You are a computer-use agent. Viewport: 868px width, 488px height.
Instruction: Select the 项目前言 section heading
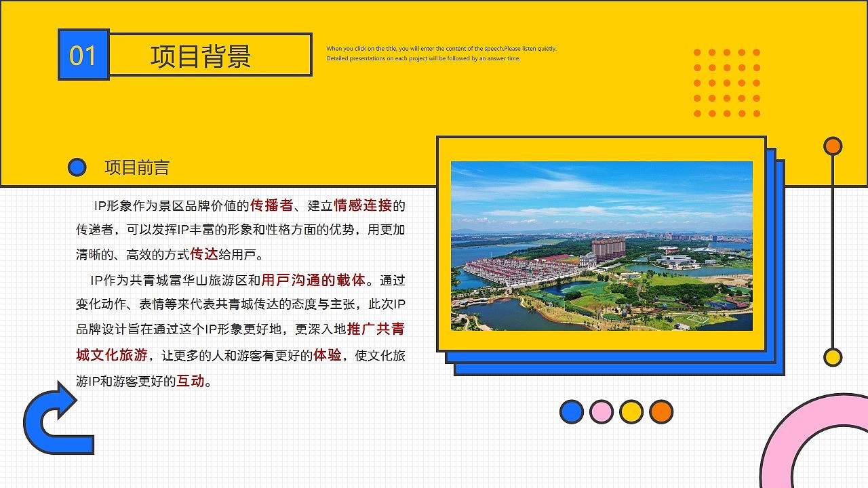[x=137, y=167]
